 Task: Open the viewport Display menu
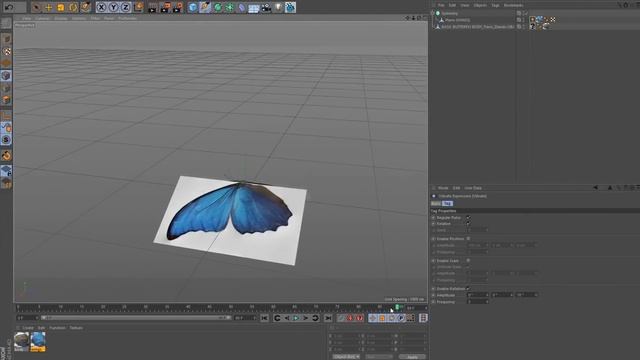(61, 18)
